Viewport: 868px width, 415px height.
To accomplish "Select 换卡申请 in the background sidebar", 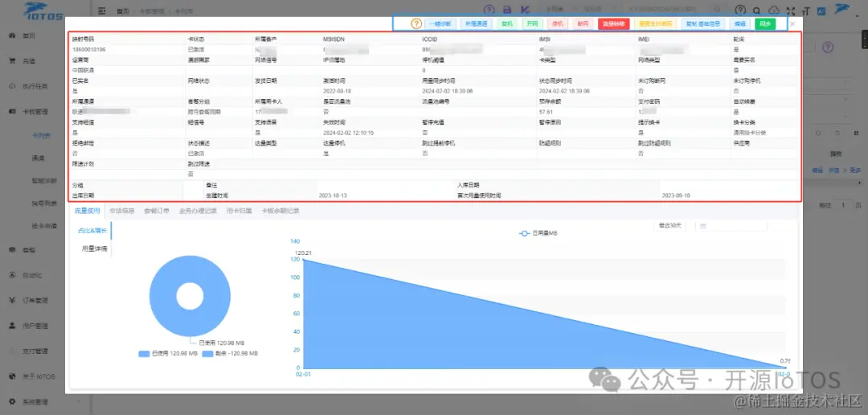I will click(44, 226).
